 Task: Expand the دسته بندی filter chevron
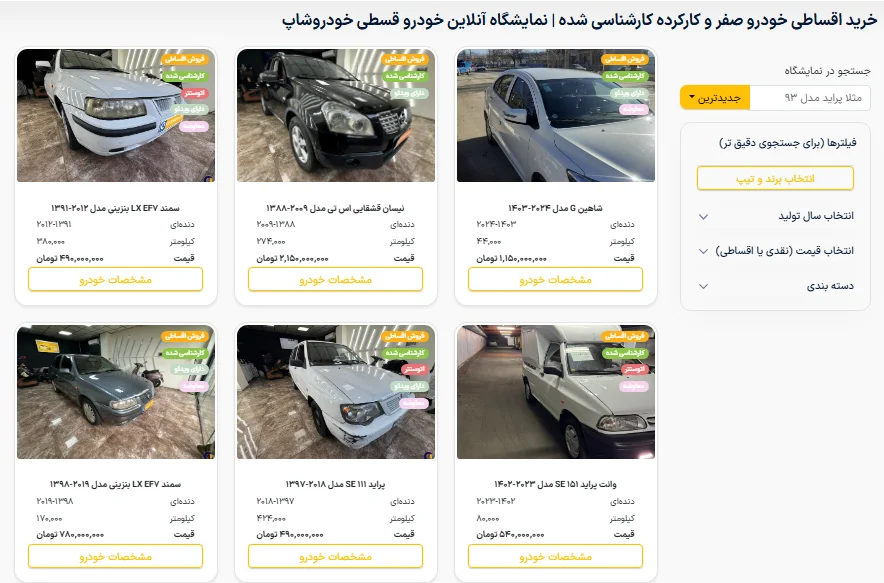pyautogui.click(x=703, y=286)
